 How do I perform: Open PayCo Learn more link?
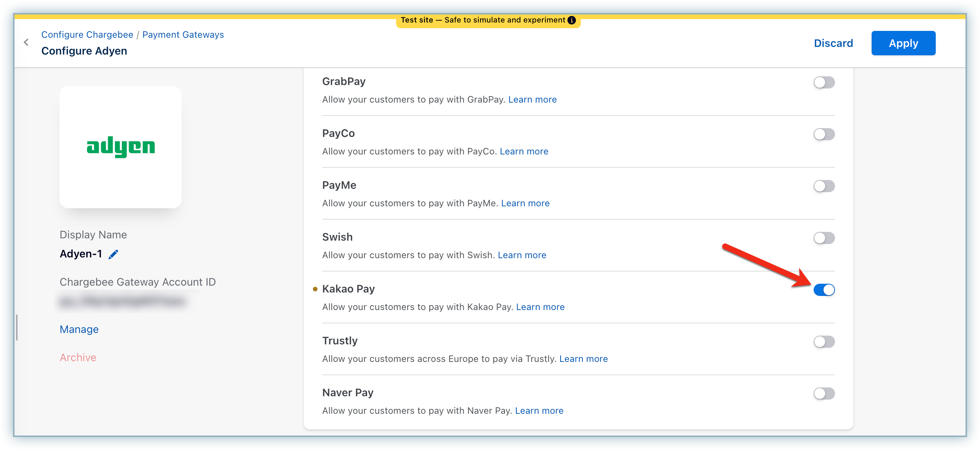[524, 151]
